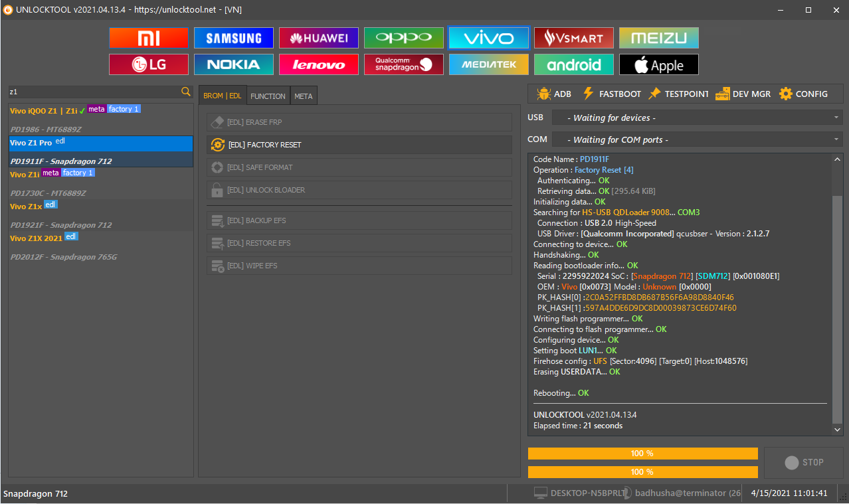Open DEV MGR device manager

pyautogui.click(x=743, y=94)
